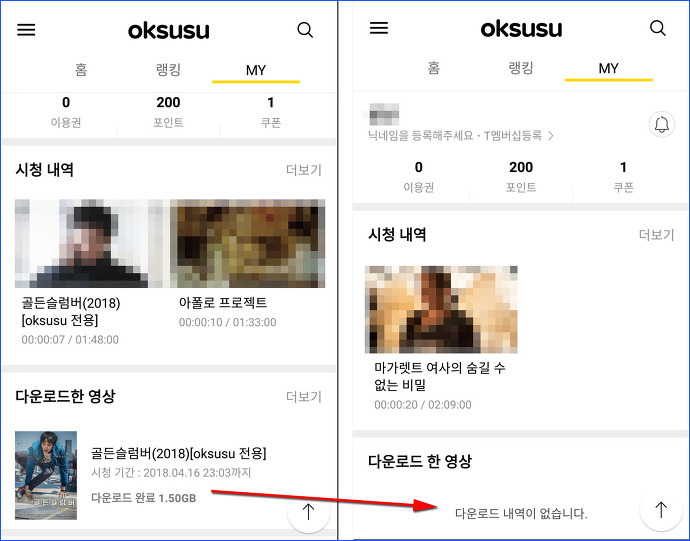Open 아폴로 프로젝트 video thumbnail
This screenshot has width=690, height=541.
tap(248, 243)
